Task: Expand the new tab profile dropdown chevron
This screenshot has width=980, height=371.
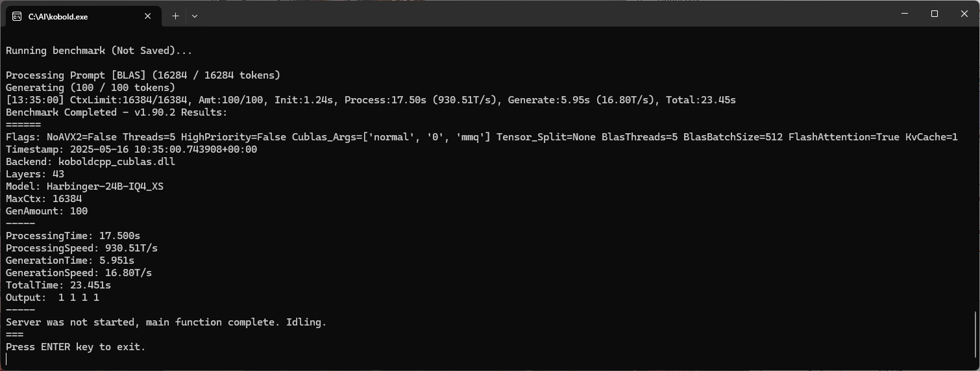Action: [195, 16]
